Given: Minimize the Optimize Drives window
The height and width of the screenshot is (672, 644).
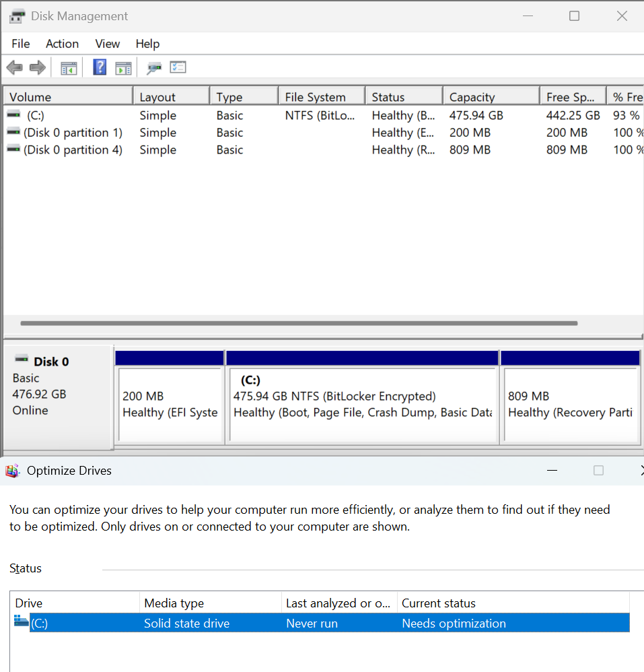Looking at the screenshot, I should pos(552,471).
